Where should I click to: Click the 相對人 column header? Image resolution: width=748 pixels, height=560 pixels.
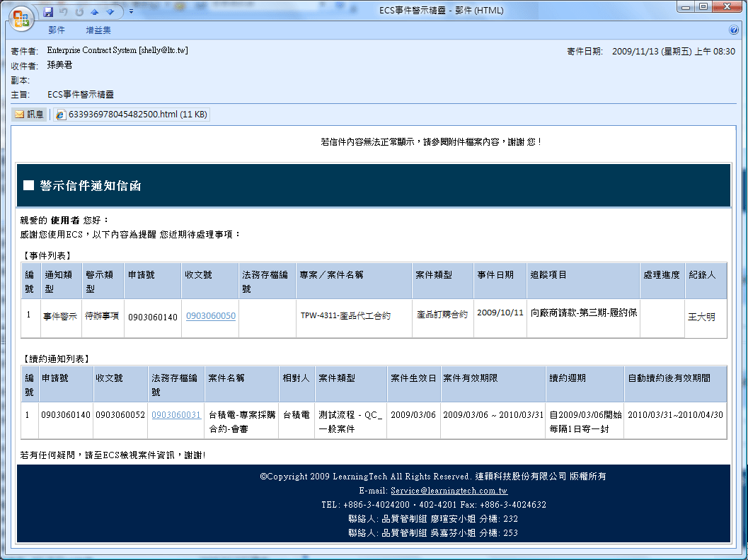297,384
